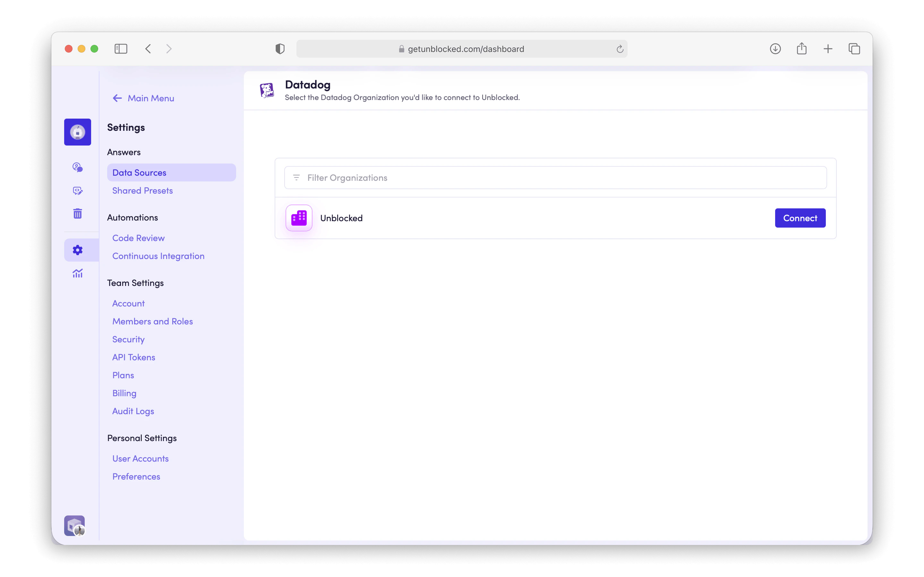
Task: Open the Answers chat icon in the sidebar
Action: (x=78, y=167)
